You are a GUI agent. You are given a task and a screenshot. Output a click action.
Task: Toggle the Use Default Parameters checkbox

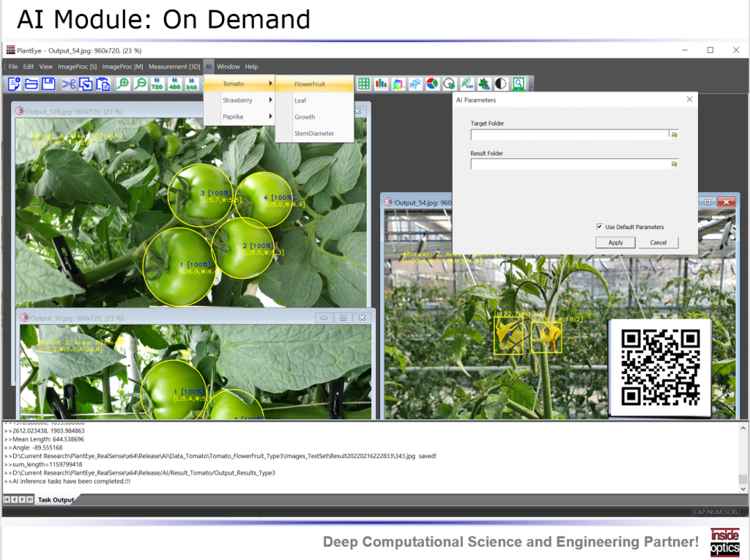[600, 227]
